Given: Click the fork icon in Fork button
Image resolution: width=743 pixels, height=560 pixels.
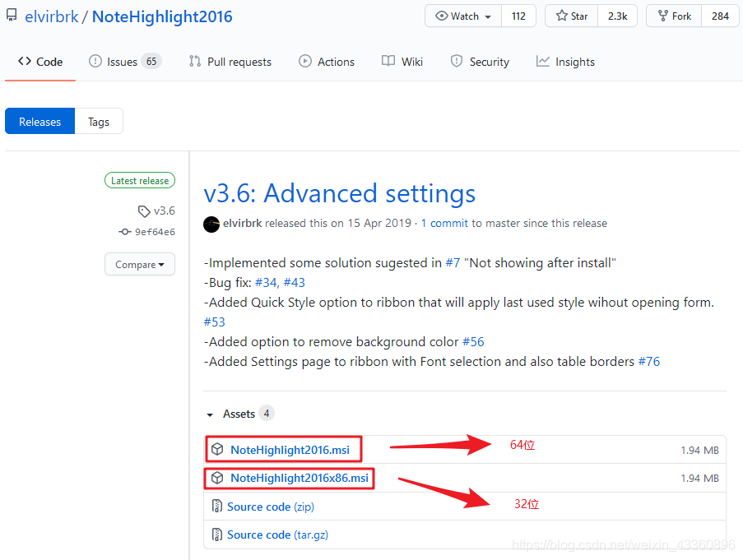Looking at the screenshot, I should coord(663,16).
